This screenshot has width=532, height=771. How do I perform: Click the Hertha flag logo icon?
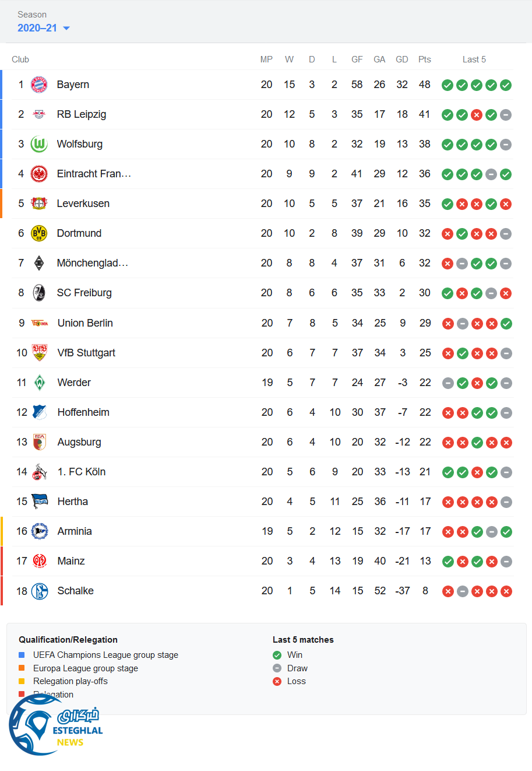[40, 502]
